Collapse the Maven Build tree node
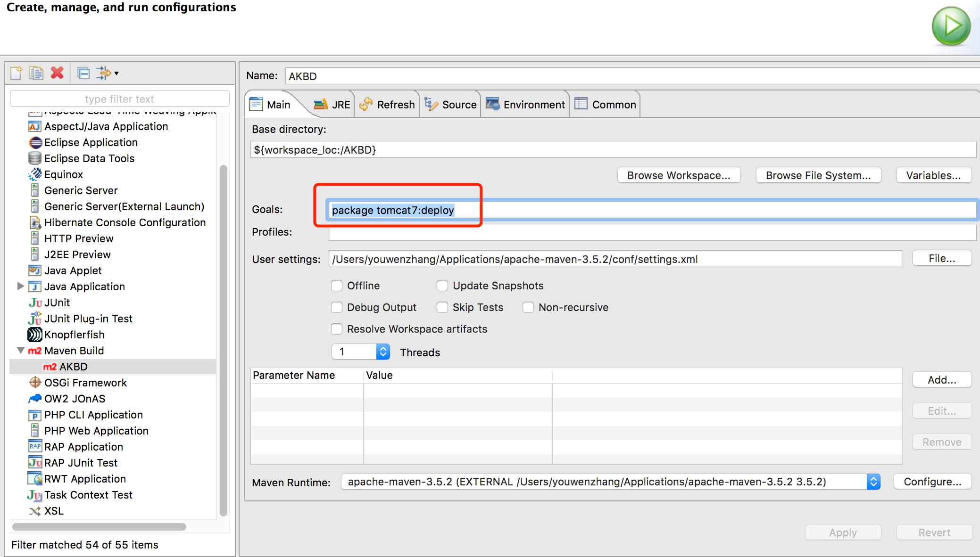This screenshot has height=557, width=980. [x=20, y=350]
